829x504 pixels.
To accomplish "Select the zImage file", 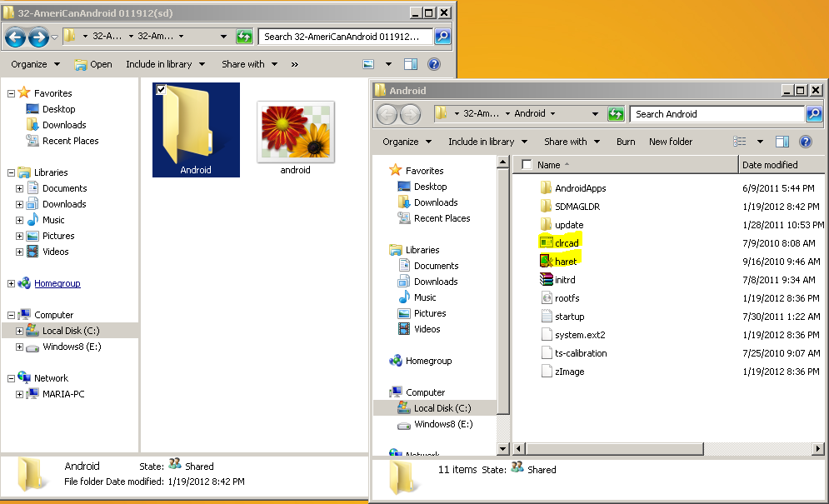I will [569, 372].
